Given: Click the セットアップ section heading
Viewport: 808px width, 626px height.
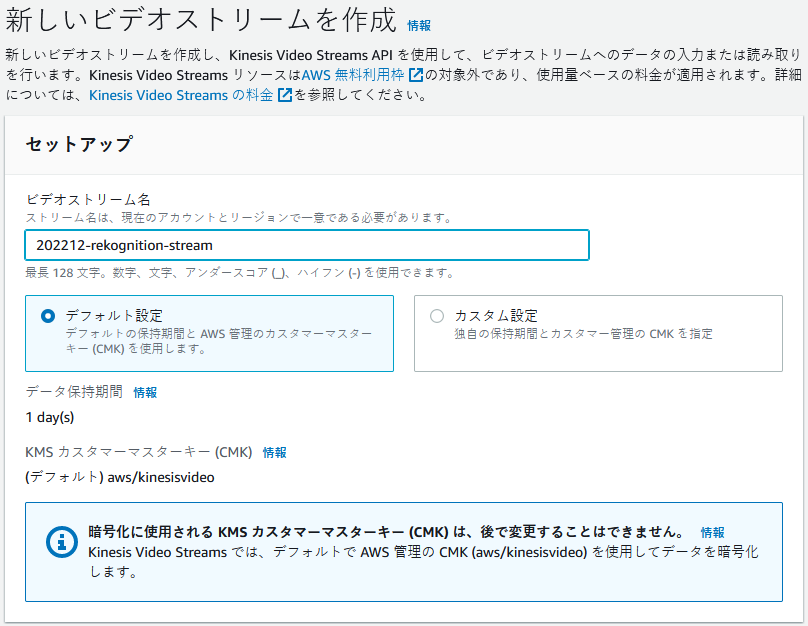Looking at the screenshot, I should [79, 144].
